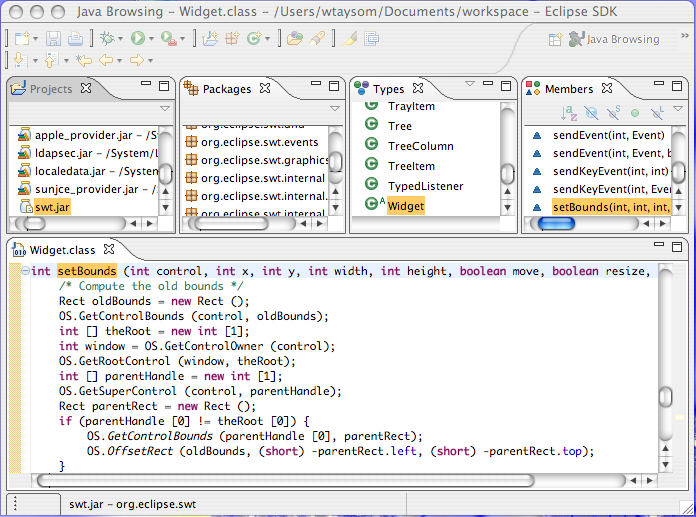696x517 pixels.
Task: Click the Search flashlight icon
Action: click(317, 39)
